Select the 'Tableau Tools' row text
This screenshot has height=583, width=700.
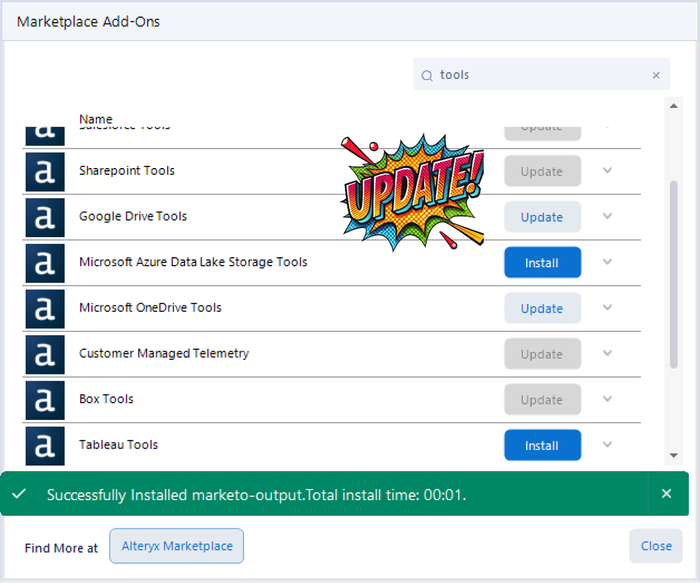pos(118,445)
